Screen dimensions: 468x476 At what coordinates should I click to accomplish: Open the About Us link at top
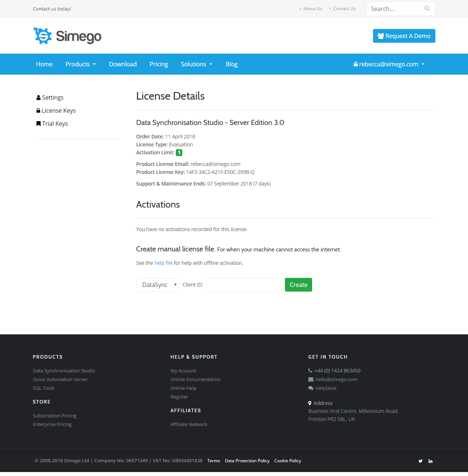pos(312,9)
